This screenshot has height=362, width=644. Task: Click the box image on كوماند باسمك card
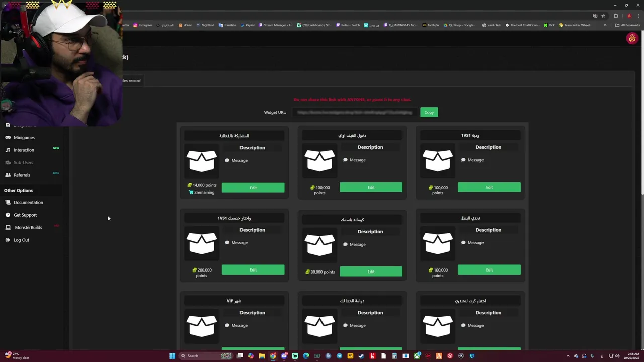click(x=319, y=245)
